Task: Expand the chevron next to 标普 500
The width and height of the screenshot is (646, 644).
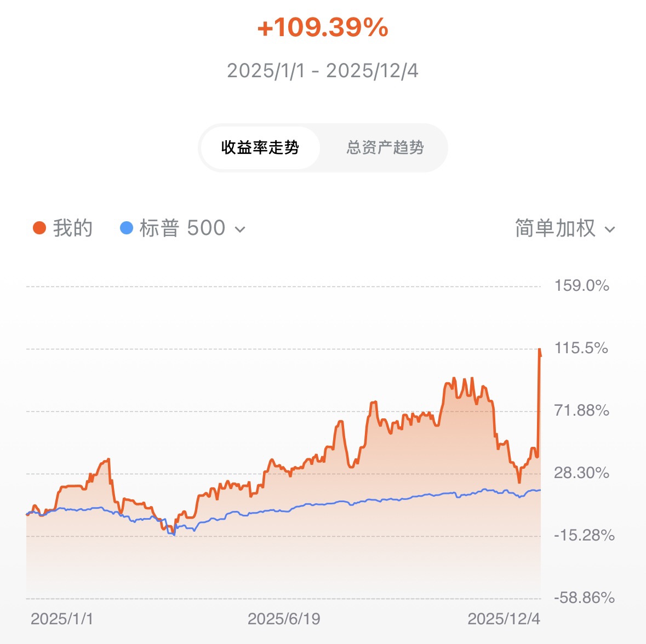Action: click(x=240, y=229)
